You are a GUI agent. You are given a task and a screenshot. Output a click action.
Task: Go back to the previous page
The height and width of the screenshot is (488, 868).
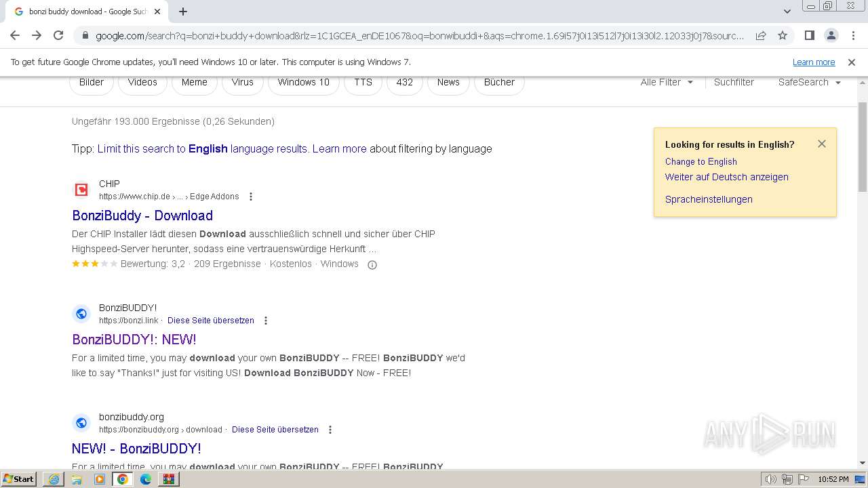[15, 35]
